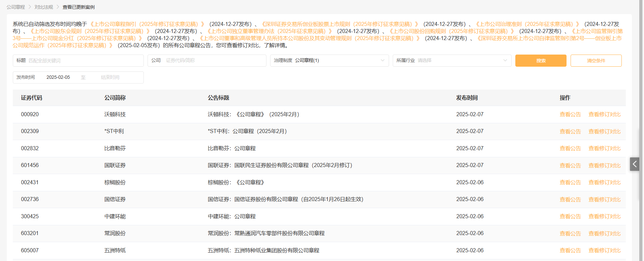644x261 pixels.
Task: View 查看公告 for 中建环能
Action: point(570,217)
